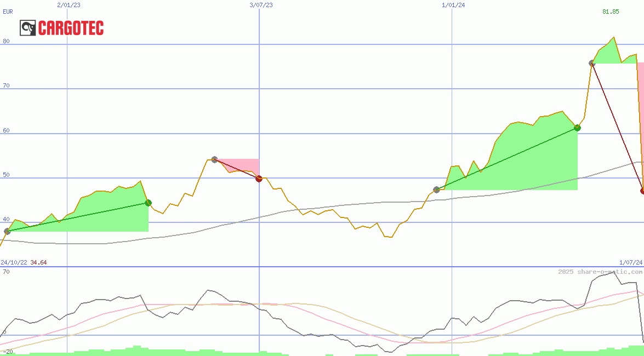The width and height of the screenshot is (644, 356).
Task: Click the 24/10/22 start date label
Action: (x=14, y=263)
